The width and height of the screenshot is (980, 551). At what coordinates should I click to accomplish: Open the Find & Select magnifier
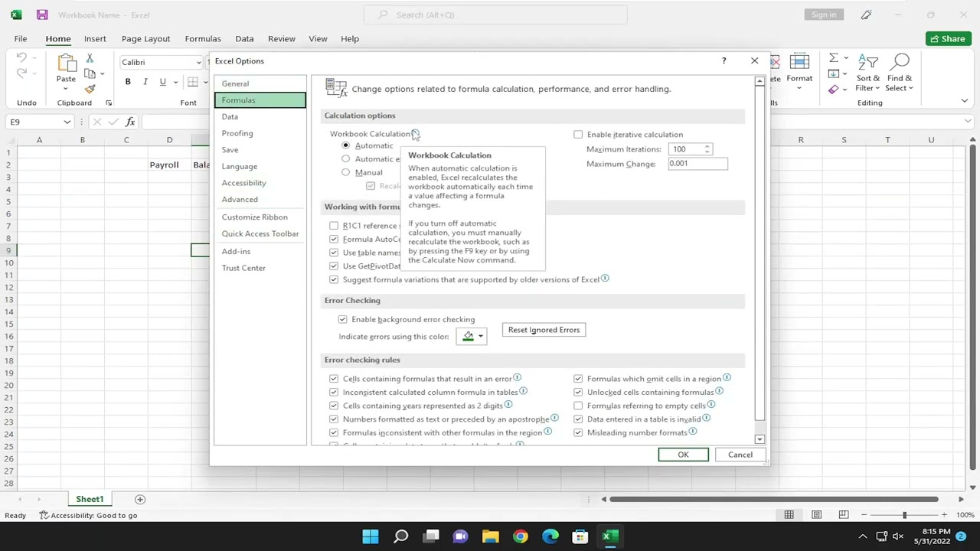coord(900,73)
